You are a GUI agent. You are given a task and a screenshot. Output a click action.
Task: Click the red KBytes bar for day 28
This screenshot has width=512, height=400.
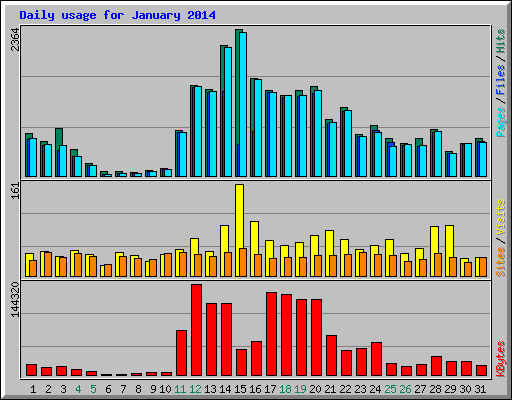coord(436,366)
